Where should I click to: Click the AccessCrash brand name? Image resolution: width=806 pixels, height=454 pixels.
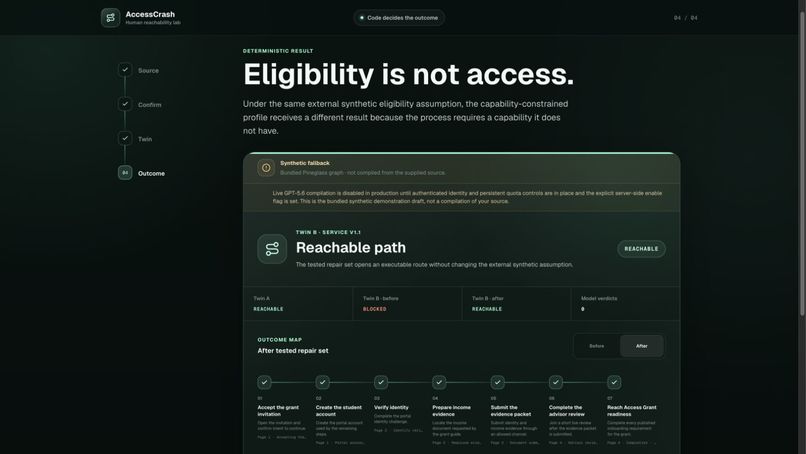coord(150,14)
